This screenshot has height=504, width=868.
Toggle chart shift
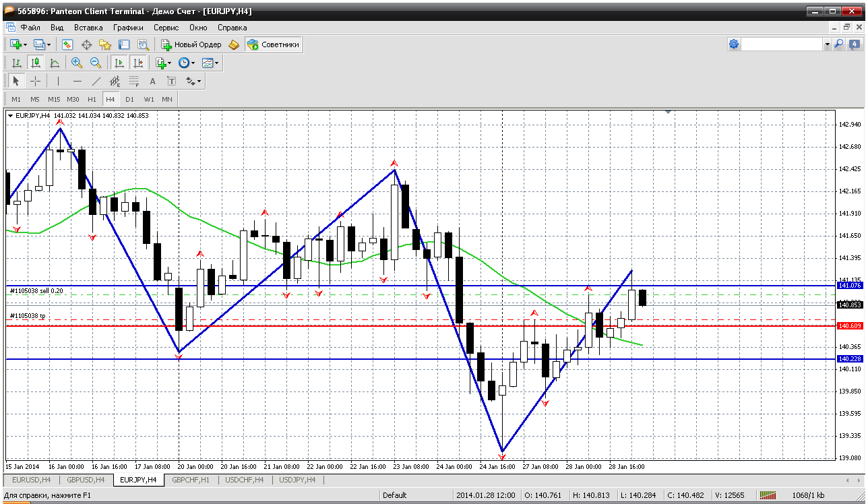[x=138, y=63]
